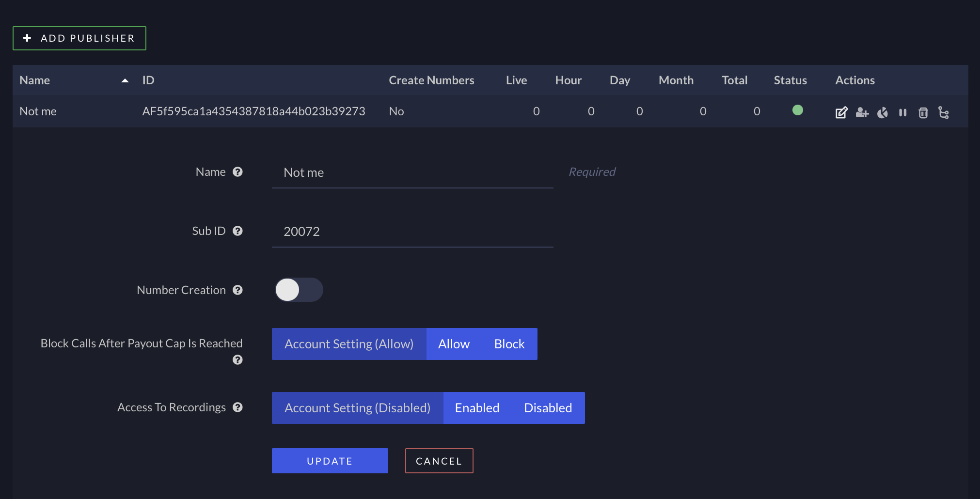Click the Status column header
Image resolution: width=980 pixels, height=499 pixels.
tap(790, 80)
